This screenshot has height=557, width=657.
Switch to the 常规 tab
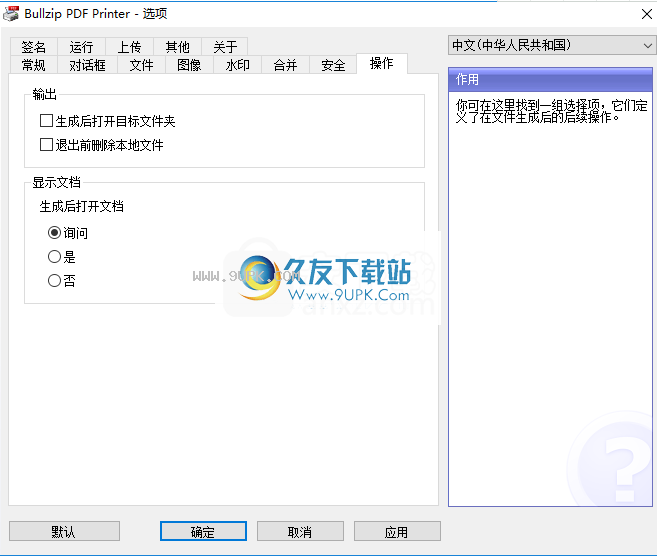34,65
